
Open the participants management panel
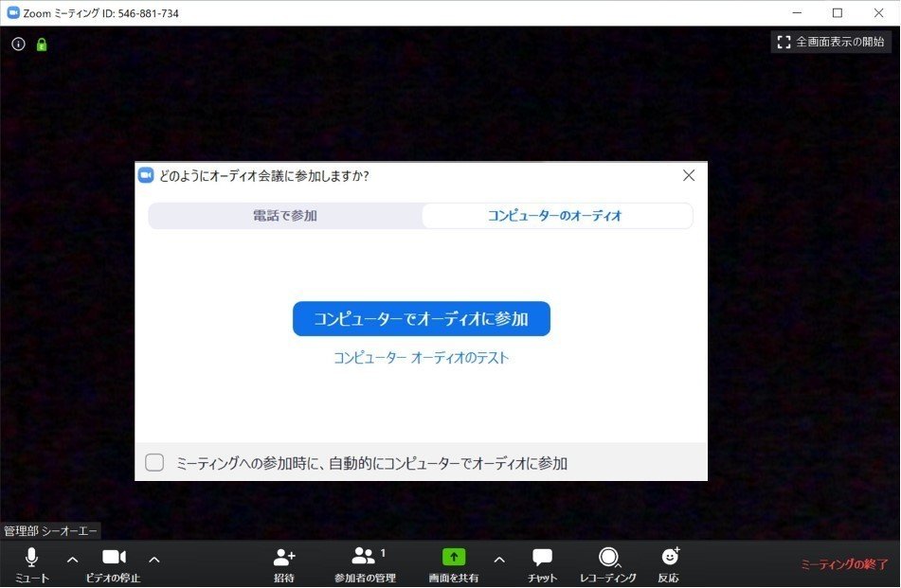pos(364,562)
